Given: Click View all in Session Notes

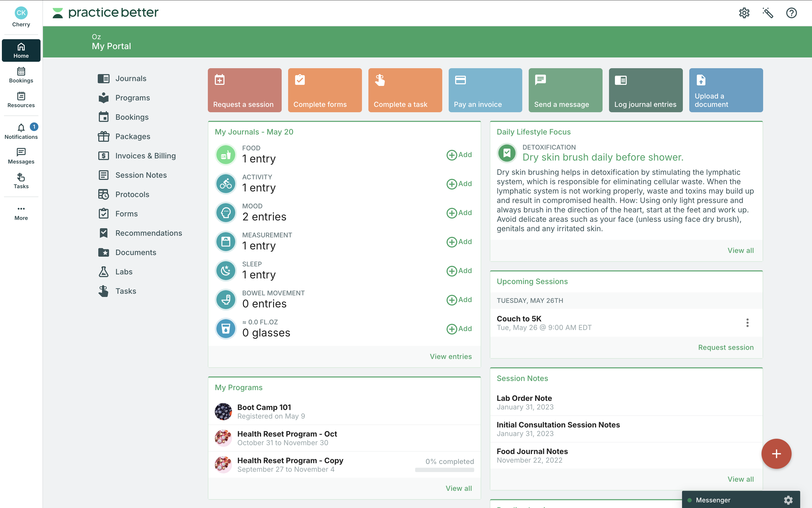Looking at the screenshot, I should (x=741, y=479).
